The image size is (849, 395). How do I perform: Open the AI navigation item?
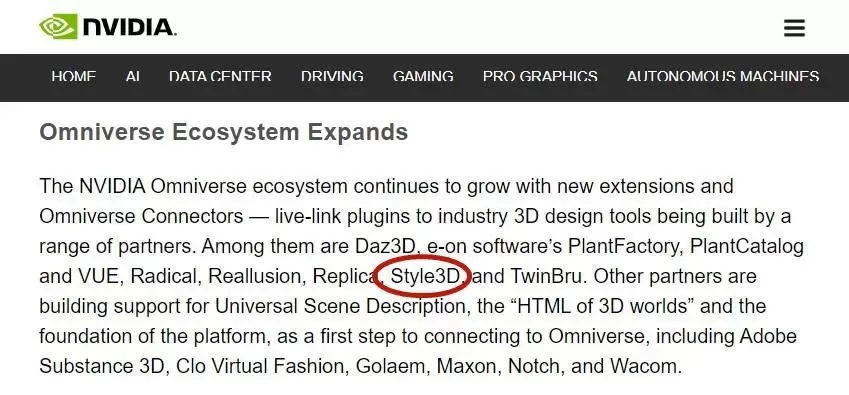click(133, 77)
